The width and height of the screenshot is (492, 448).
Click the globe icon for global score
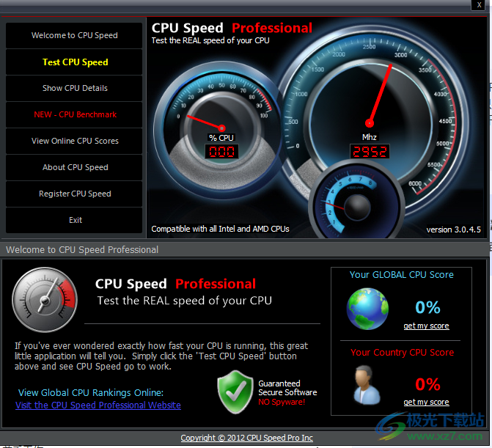367,309
